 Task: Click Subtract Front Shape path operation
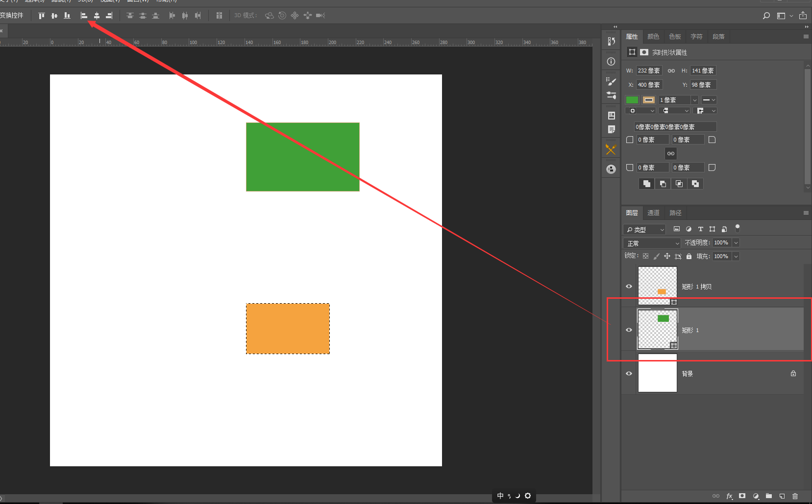pos(663,184)
